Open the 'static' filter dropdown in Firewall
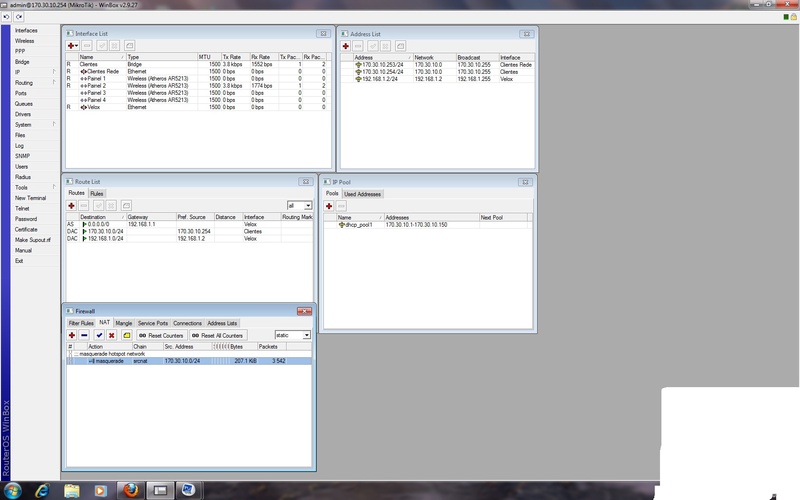 point(307,335)
